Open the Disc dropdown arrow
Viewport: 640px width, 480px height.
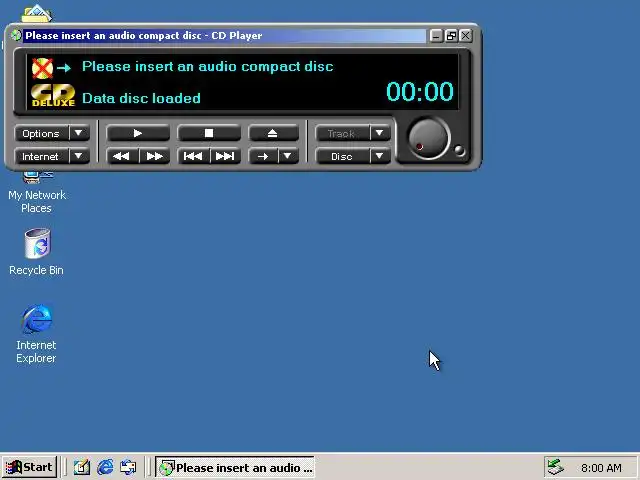380,157
